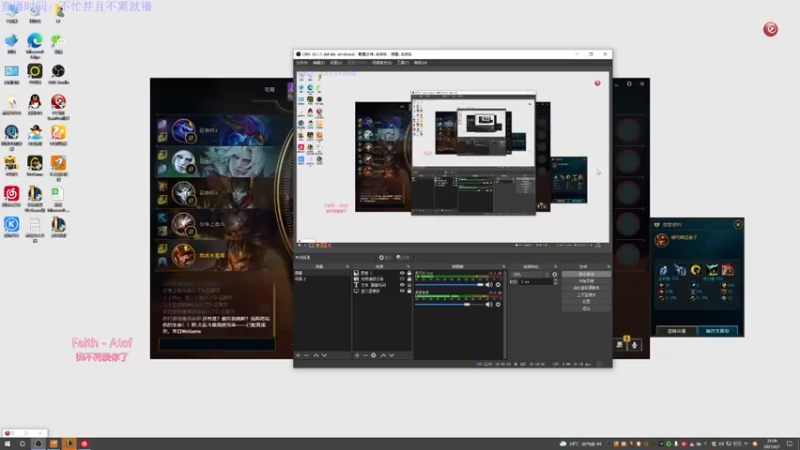Add a new source with the plus icon
Viewport: 800px width, 450px height.
click(x=357, y=355)
